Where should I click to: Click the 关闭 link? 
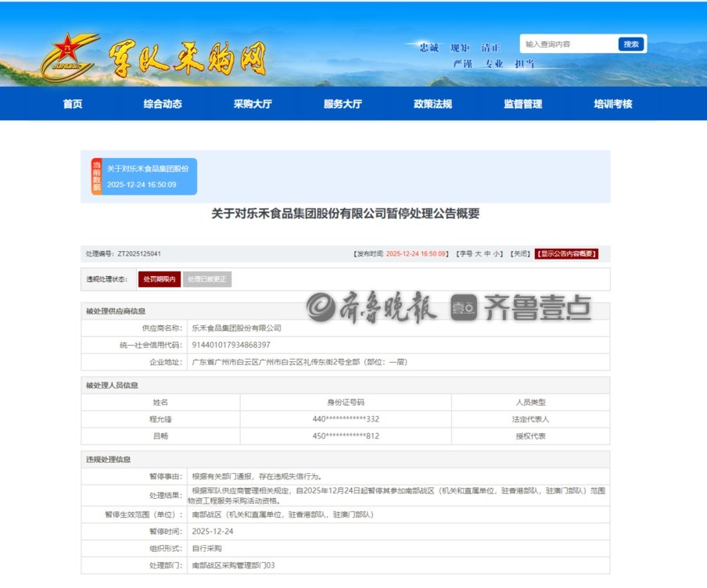519,254
